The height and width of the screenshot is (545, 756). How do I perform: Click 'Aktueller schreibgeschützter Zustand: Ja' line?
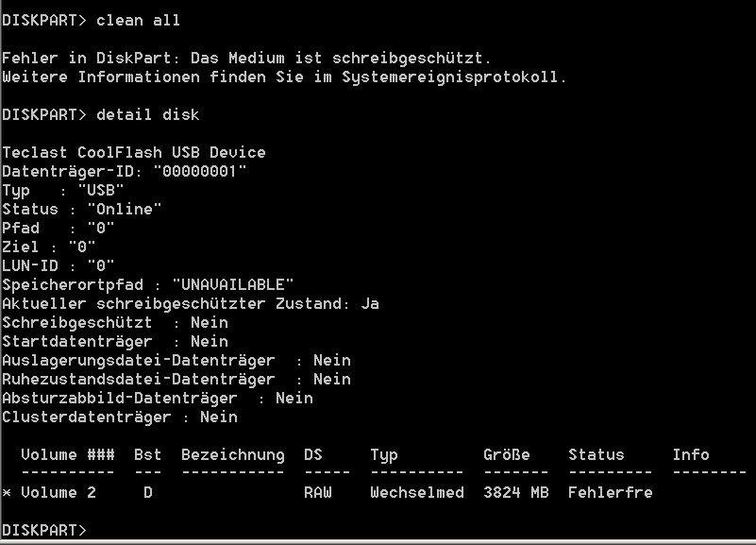pos(191,303)
